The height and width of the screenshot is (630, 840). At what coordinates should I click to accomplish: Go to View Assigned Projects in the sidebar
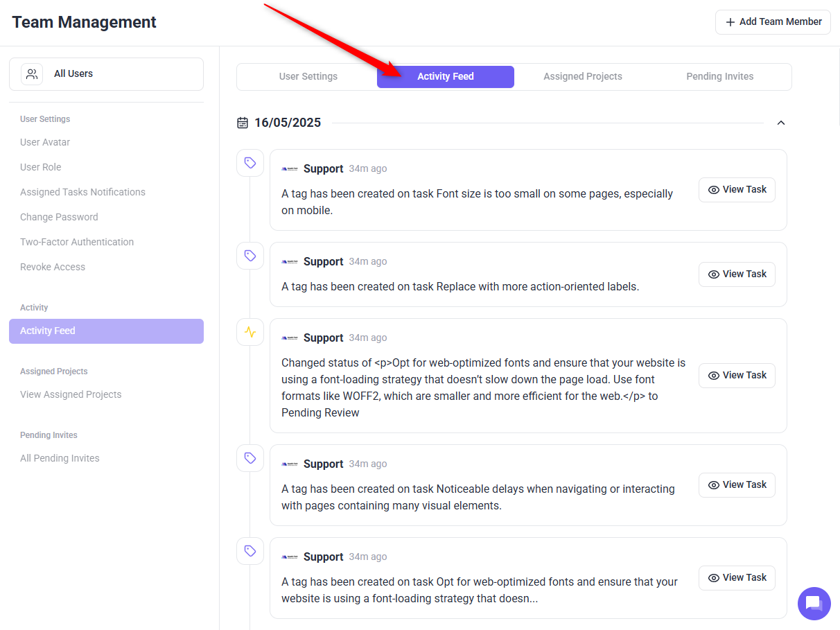pos(71,394)
